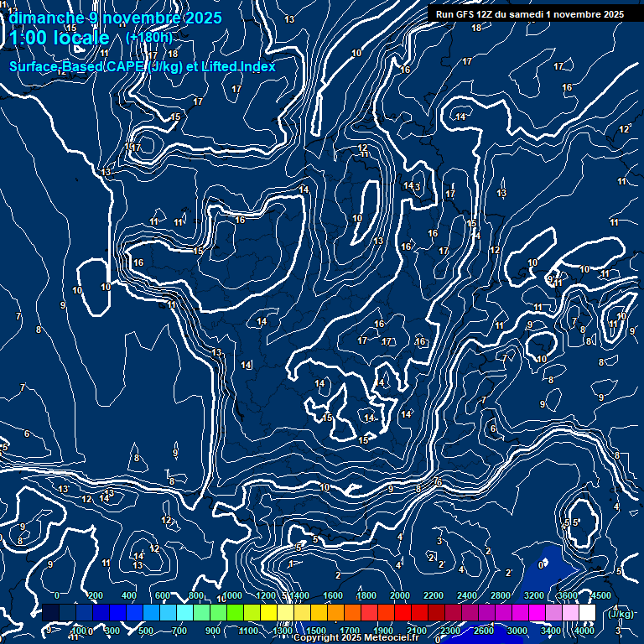This screenshot has height=644, width=644.
Task: Click the legend value '2200'
Action: tap(434, 595)
